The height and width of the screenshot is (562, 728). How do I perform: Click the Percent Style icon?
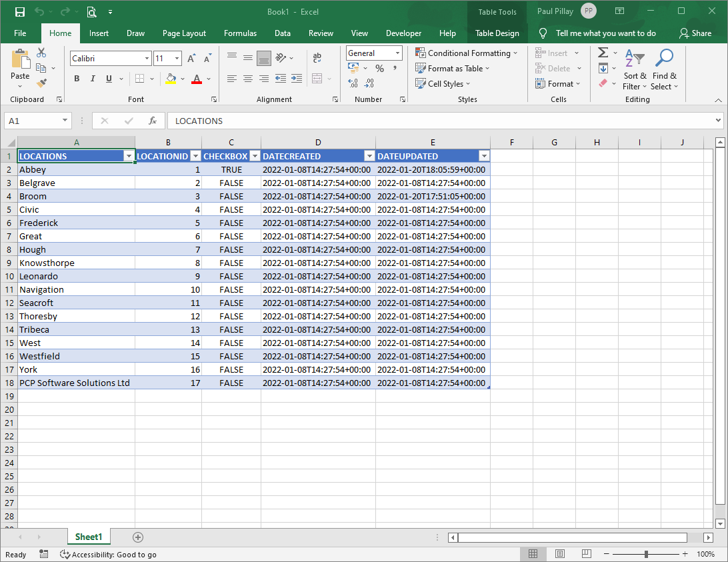(380, 69)
